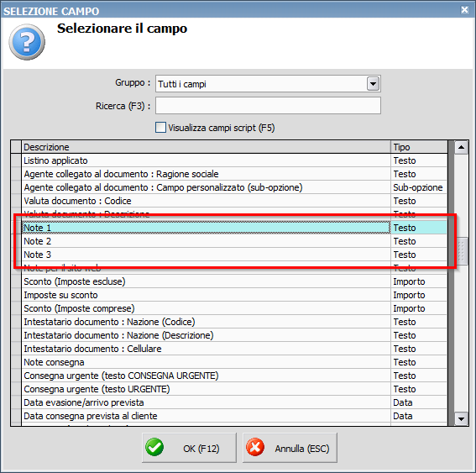Screen dimensions: 476x473
Task: Select the Note 2 row
Action: point(234,241)
